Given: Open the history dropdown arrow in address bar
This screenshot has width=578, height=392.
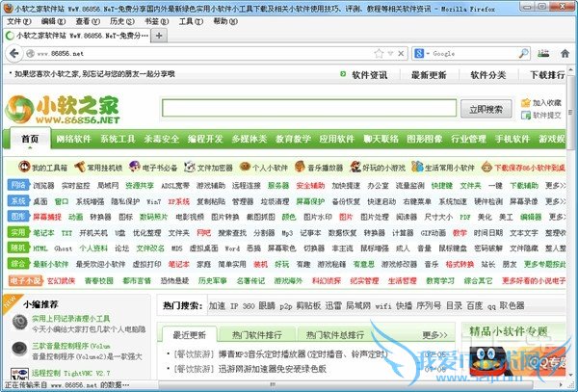Looking at the screenshot, I should 390,54.
